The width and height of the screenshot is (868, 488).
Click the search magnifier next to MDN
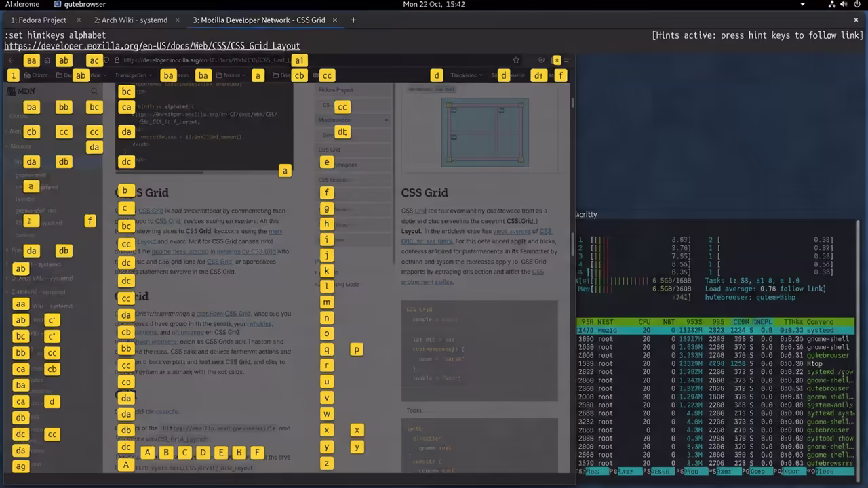(94, 91)
